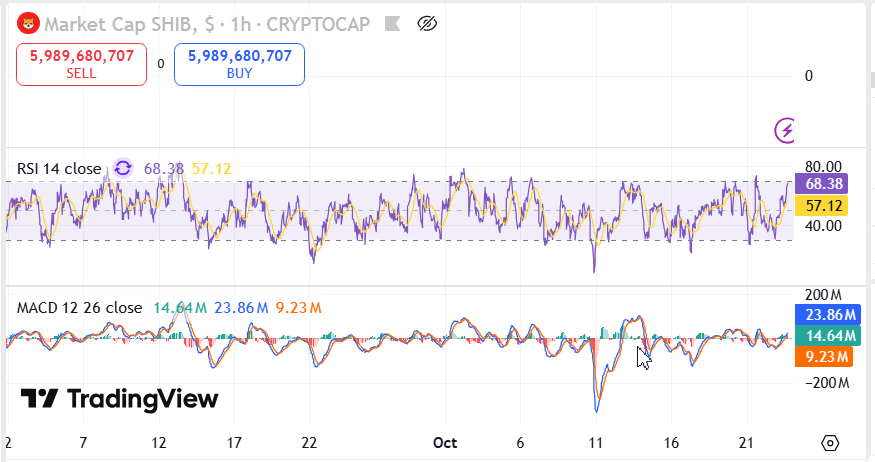Click the spread value between SELL and BUY
The height and width of the screenshot is (462, 875).
coord(160,64)
